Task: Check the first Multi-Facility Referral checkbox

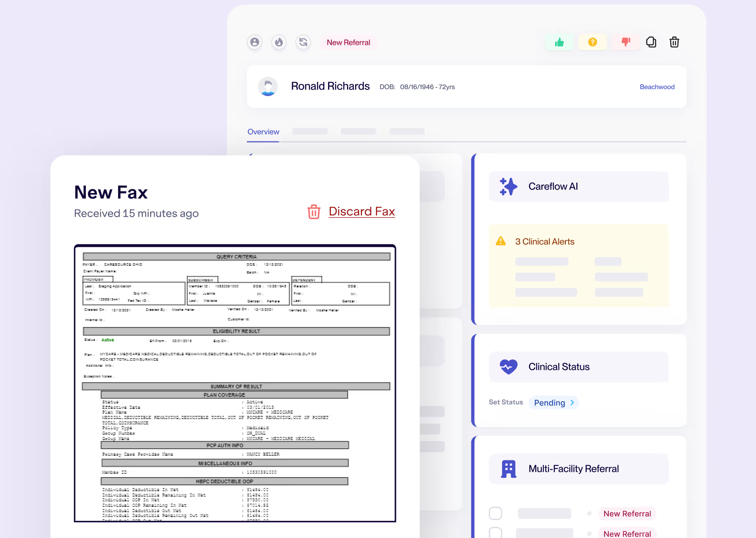Action: [495, 513]
